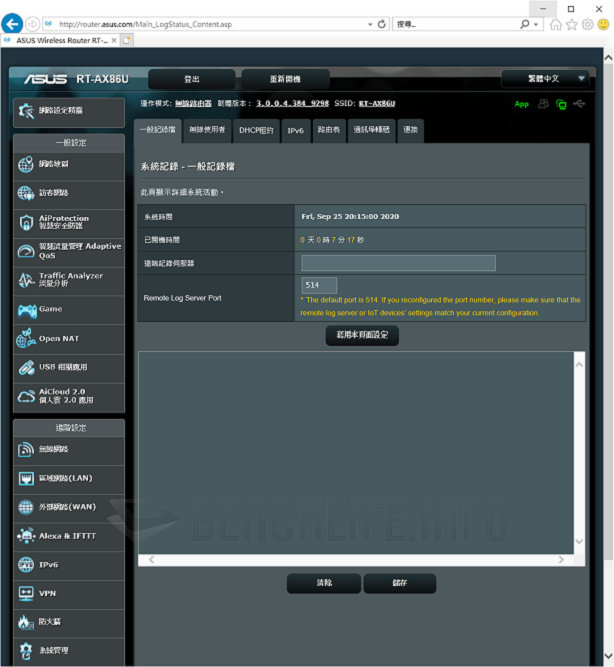Switch to the General Log tab
614x667 pixels.
158,130
